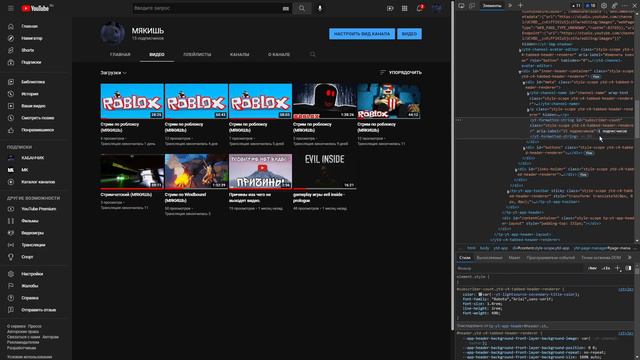This screenshot has height=360, width=640.
Task: Select the Элементы DevTools tab
Action: pyautogui.click(x=492, y=6)
